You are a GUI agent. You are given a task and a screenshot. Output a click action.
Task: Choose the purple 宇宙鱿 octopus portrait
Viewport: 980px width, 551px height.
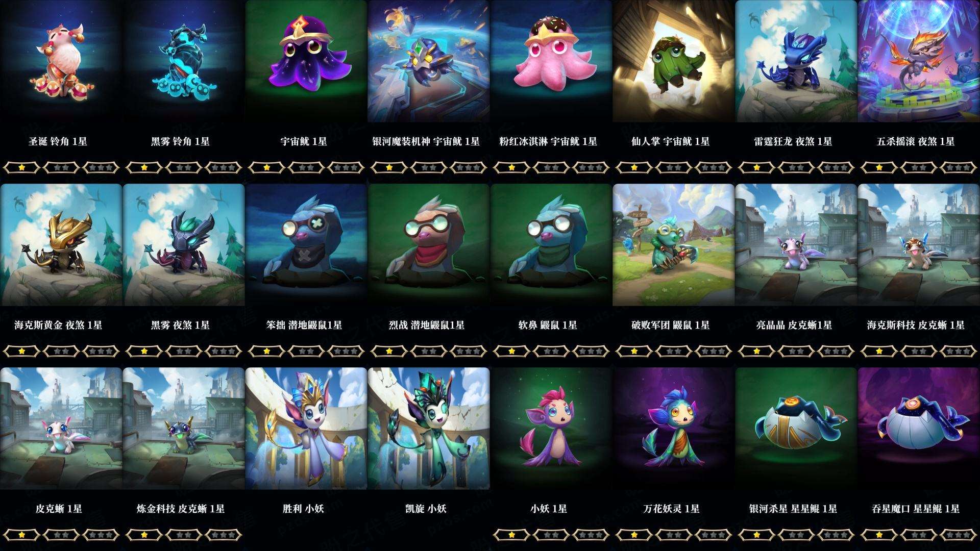[306, 61]
